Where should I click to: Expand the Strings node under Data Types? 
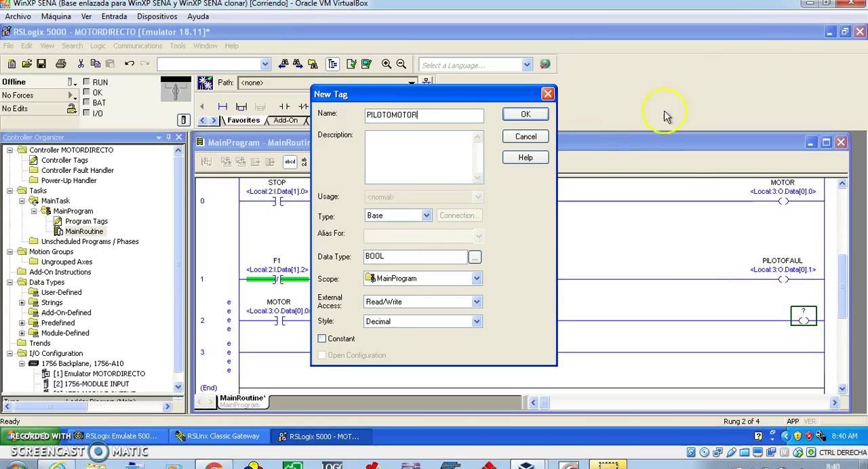pos(22,302)
